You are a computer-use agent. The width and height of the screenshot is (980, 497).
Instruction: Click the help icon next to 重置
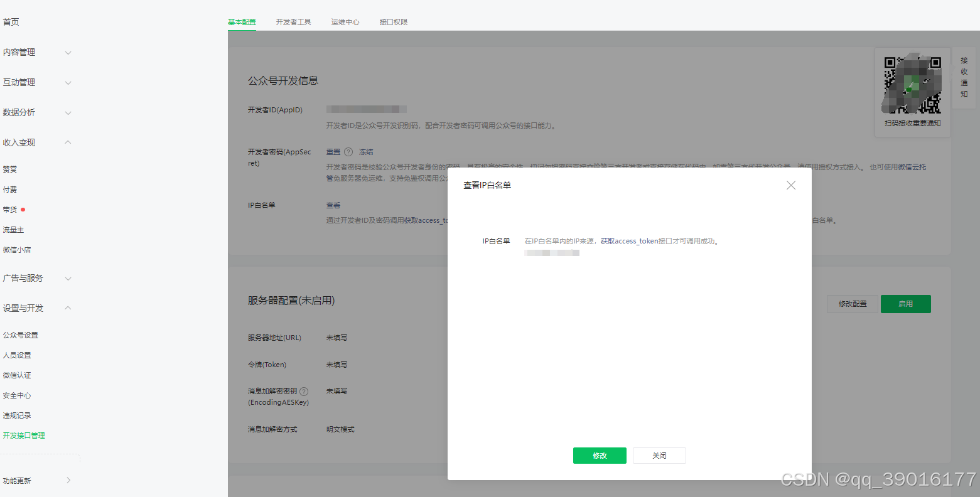pos(348,152)
